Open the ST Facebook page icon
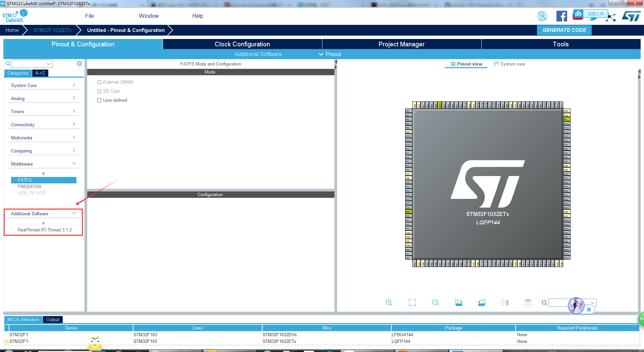Screen dimensions: 644x352 pos(561,16)
